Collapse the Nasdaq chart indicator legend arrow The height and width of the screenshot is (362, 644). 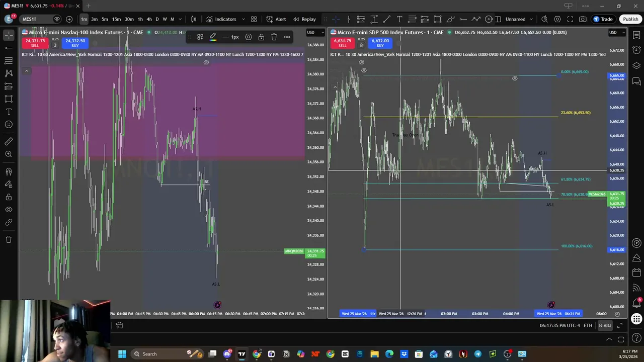click(26, 71)
